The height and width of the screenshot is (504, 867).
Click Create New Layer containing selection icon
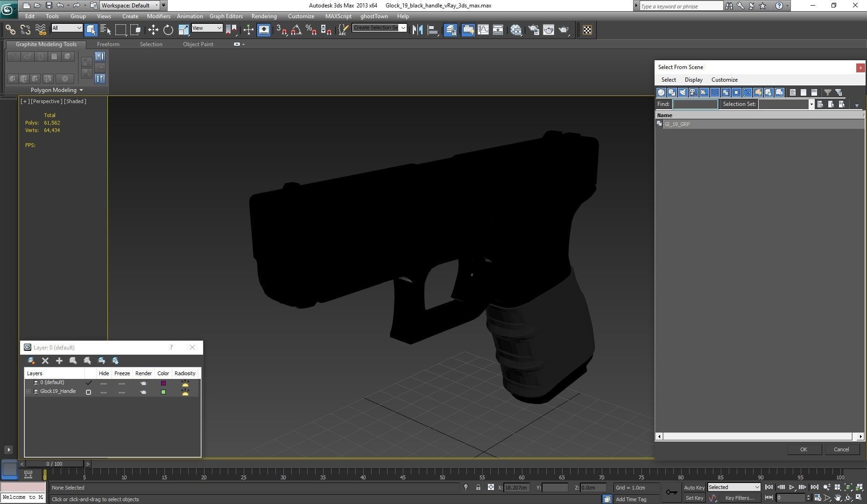[x=31, y=361]
